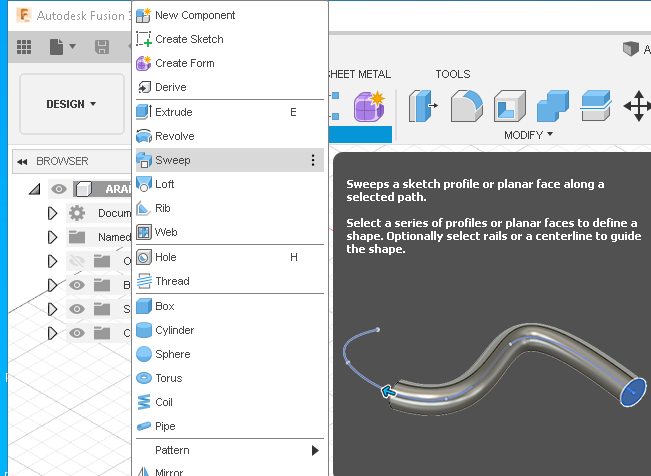The width and height of the screenshot is (651, 476).
Task: Click the Document Settings gear icon
Action: 77,213
